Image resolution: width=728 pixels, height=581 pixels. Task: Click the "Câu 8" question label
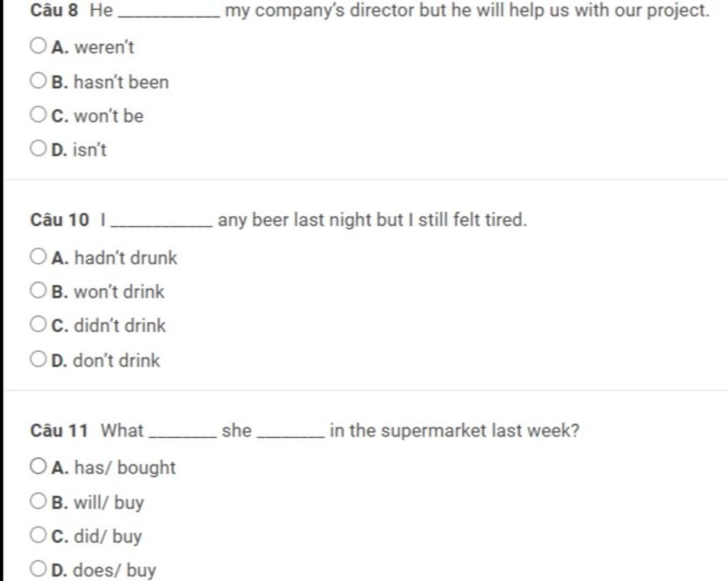click(54, 11)
